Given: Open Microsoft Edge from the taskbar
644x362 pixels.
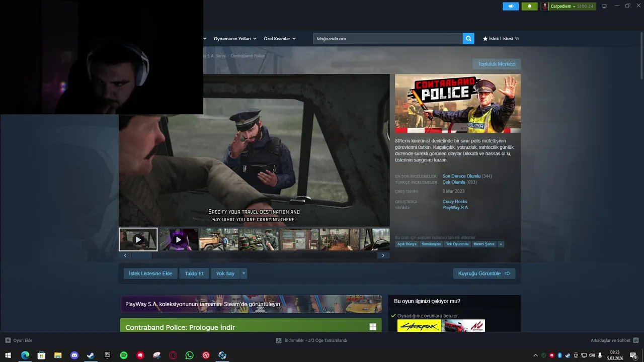Looking at the screenshot, I should (25, 355).
